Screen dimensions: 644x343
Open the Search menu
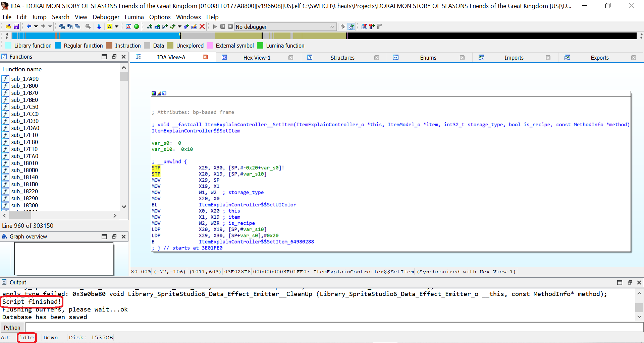tap(60, 17)
